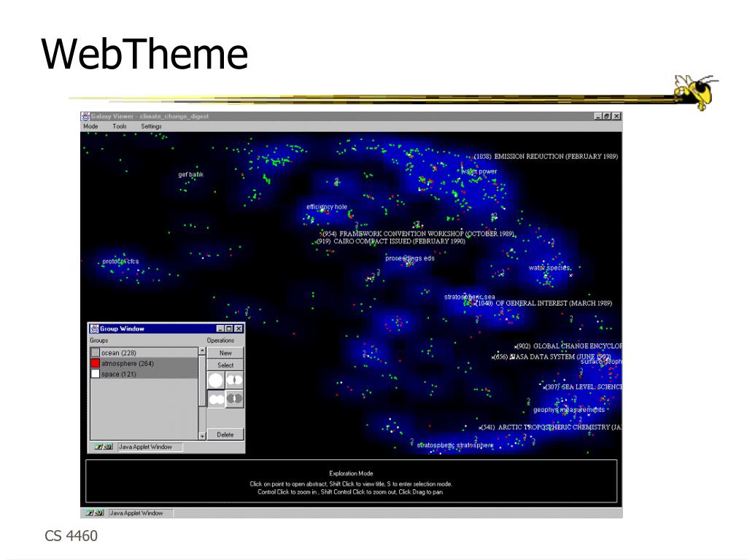Close the Group Window

[x=239, y=329]
